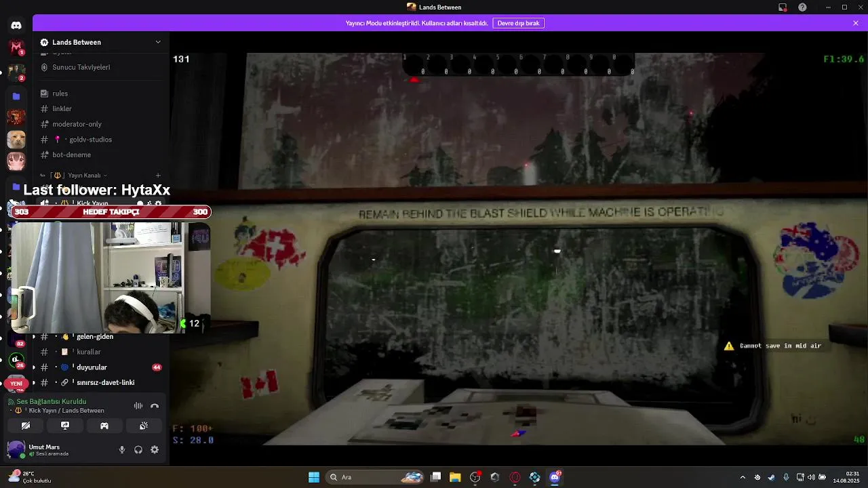Start an activity with controller icon

tap(104, 426)
